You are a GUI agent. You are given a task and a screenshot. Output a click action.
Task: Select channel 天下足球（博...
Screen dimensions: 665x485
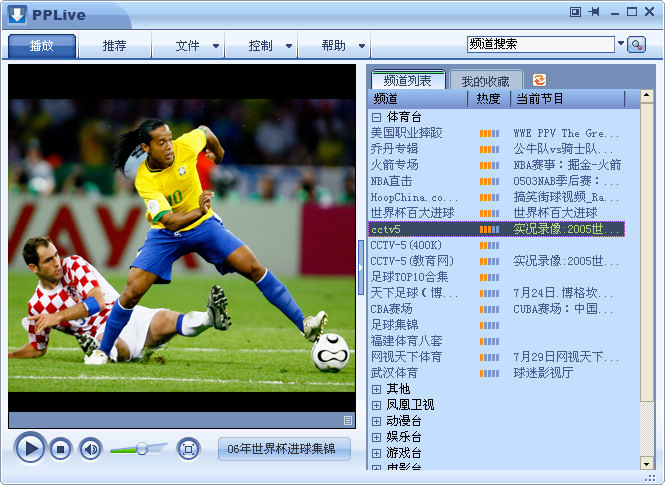click(414, 293)
